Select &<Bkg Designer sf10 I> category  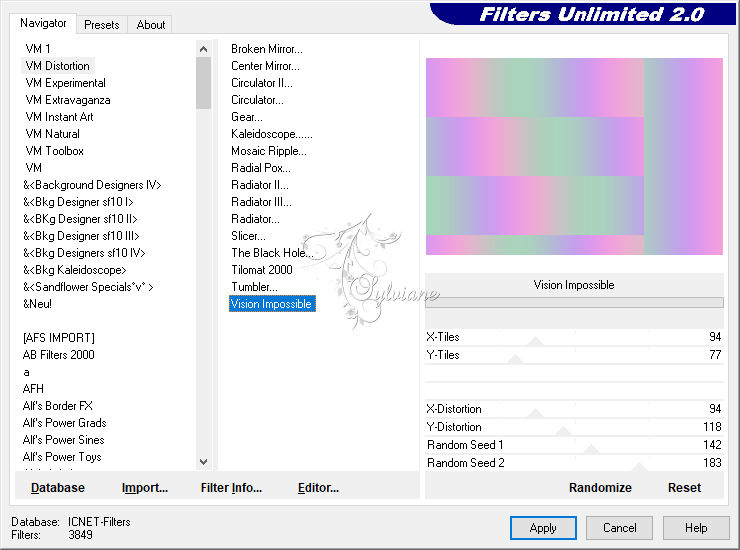[78, 202]
